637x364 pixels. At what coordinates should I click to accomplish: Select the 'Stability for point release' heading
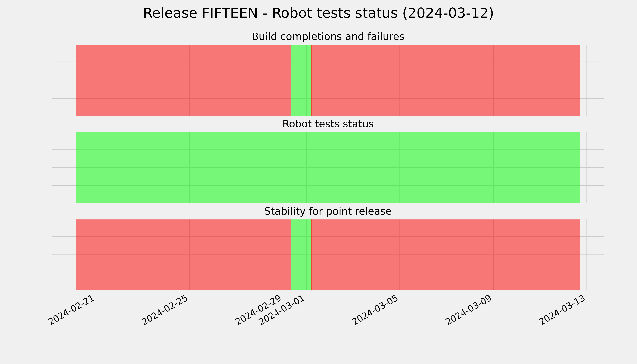(328, 212)
